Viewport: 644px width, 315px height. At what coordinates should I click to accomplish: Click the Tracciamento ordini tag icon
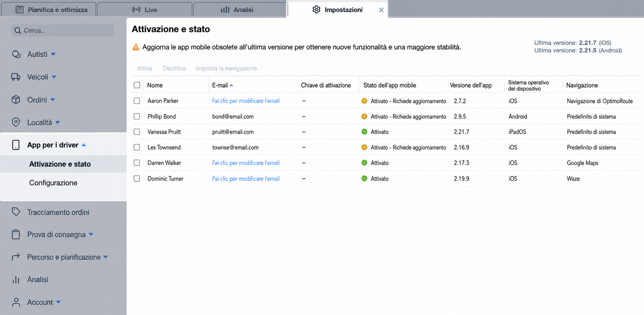[16, 212]
